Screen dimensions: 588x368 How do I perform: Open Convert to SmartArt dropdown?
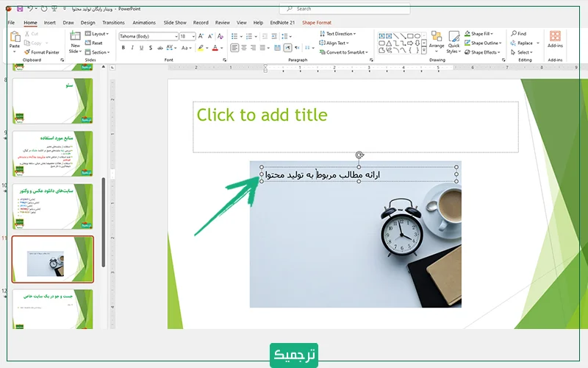click(343, 52)
